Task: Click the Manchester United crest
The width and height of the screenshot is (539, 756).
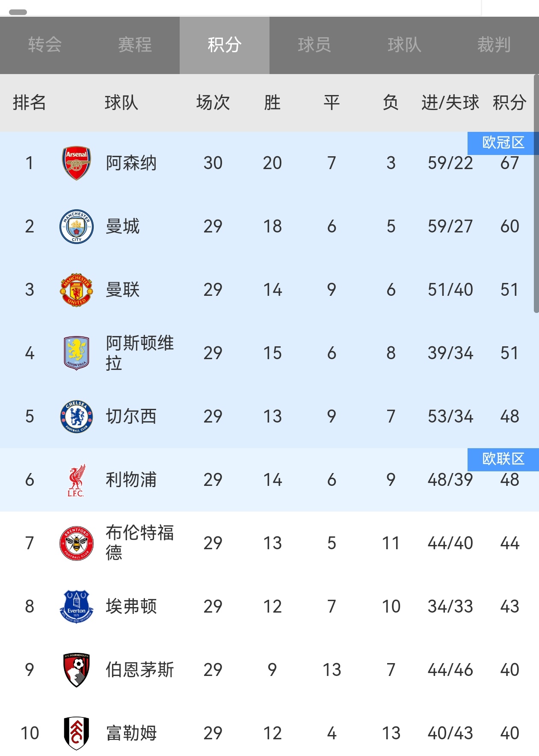Action: pyautogui.click(x=77, y=290)
